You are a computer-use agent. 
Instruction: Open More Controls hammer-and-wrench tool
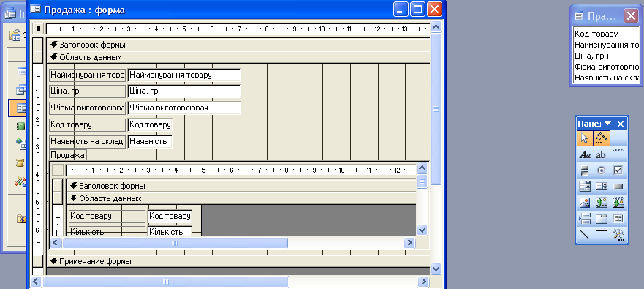tap(618, 235)
